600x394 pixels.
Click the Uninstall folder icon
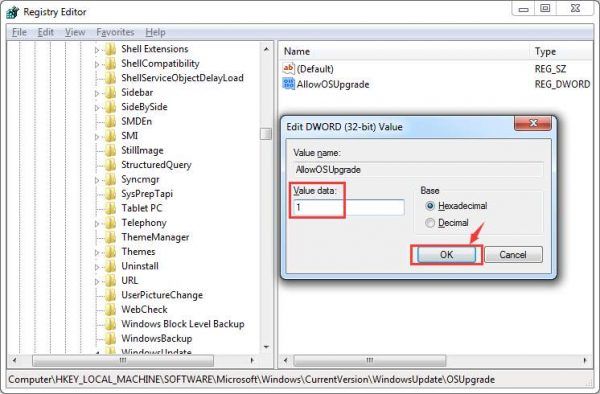tap(110, 266)
